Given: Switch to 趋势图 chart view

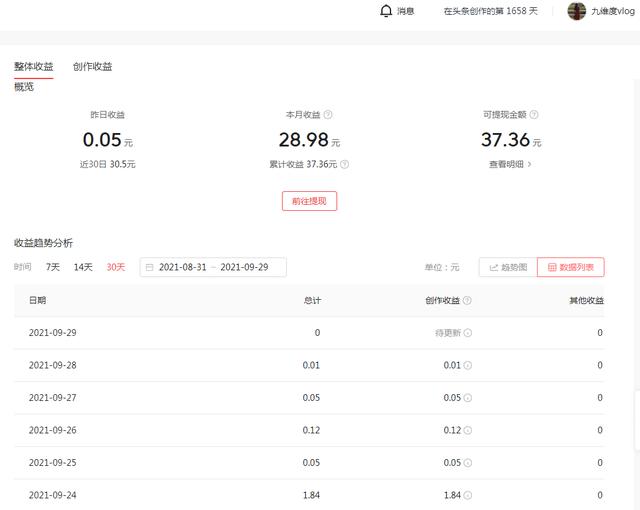Looking at the screenshot, I should tap(508, 267).
